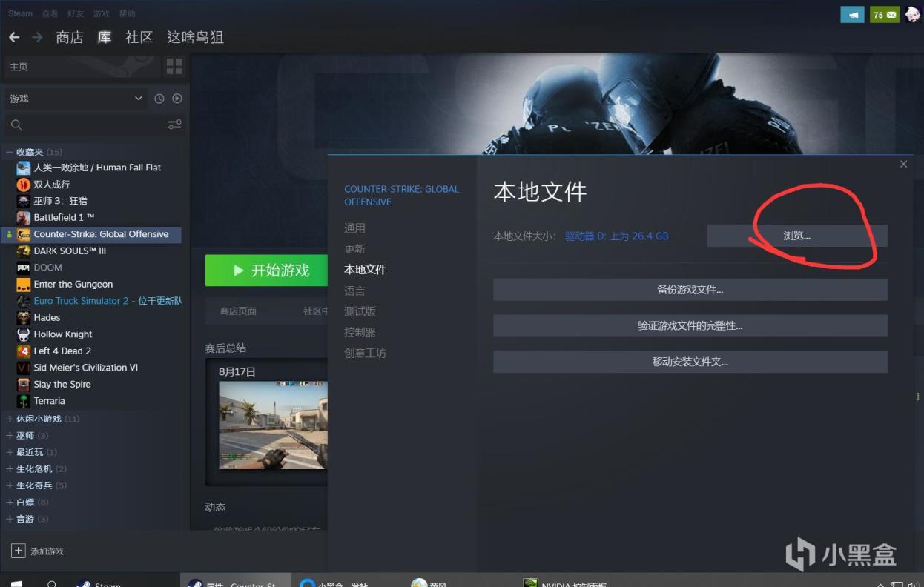Expand the 最近玩 collection

[10, 452]
